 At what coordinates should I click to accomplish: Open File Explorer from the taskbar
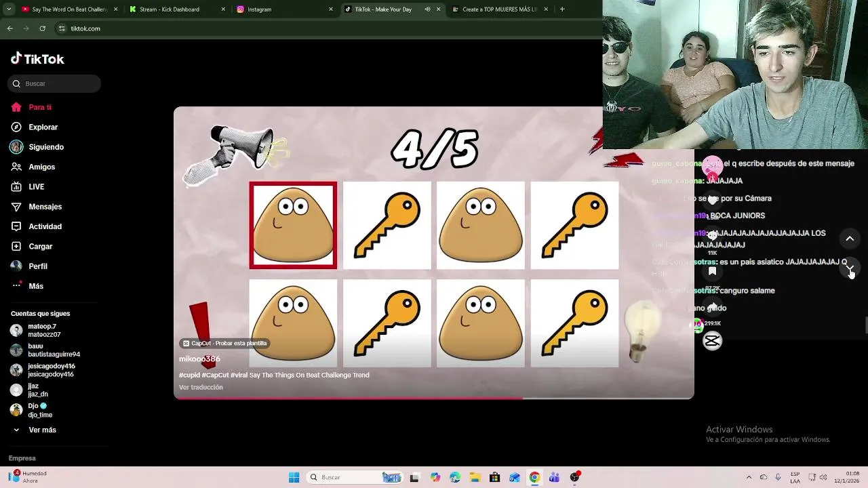point(475,477)
